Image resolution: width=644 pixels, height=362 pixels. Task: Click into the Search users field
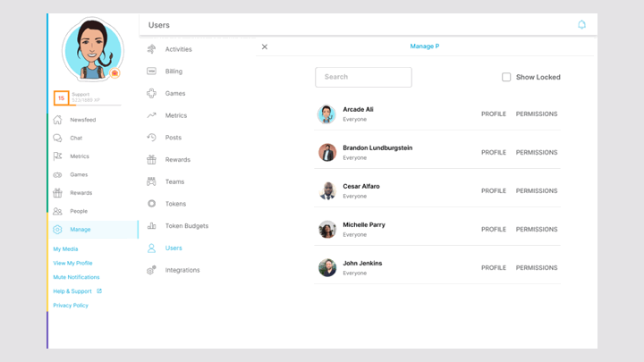[363, 77]
